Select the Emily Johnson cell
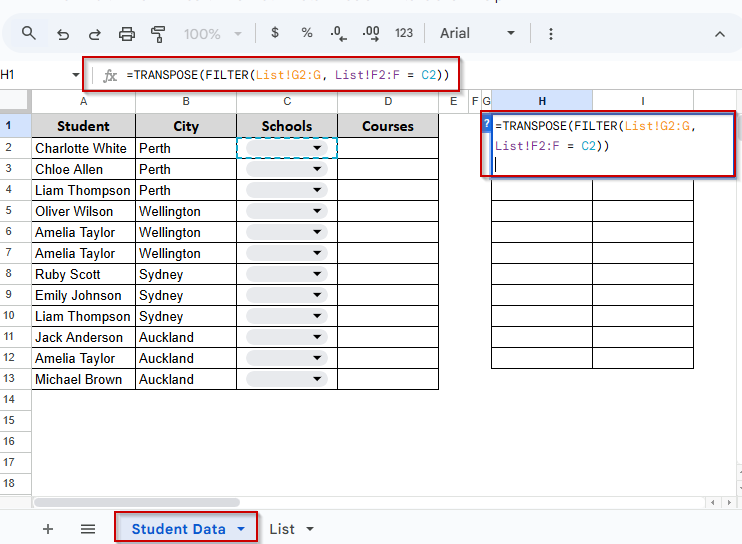The image size is (742, 544). [x=83, y=295]
